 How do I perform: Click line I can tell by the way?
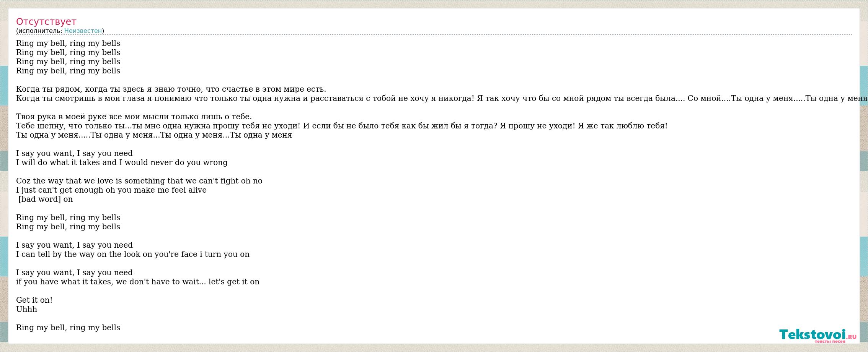[x=133, y=254]
